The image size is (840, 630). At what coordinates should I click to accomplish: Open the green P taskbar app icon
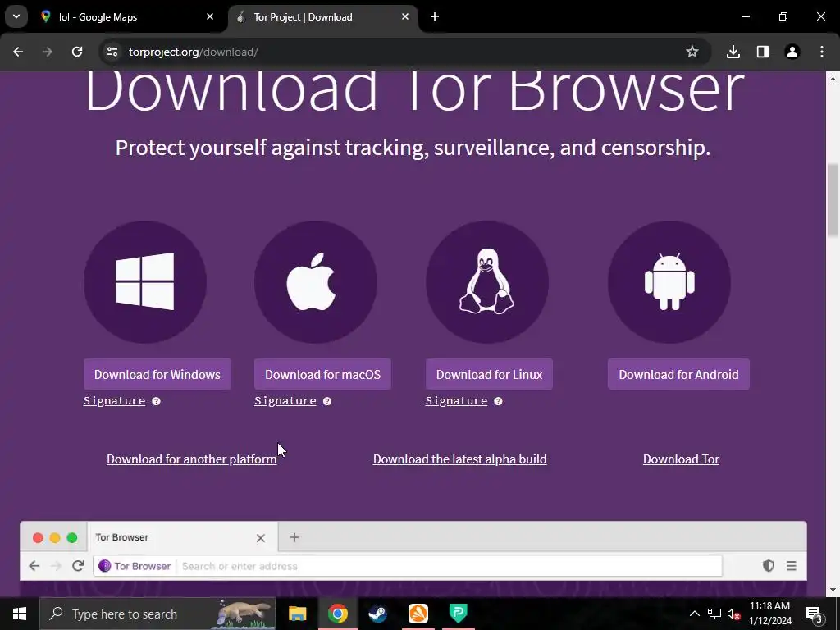click(x=458, y=614)
